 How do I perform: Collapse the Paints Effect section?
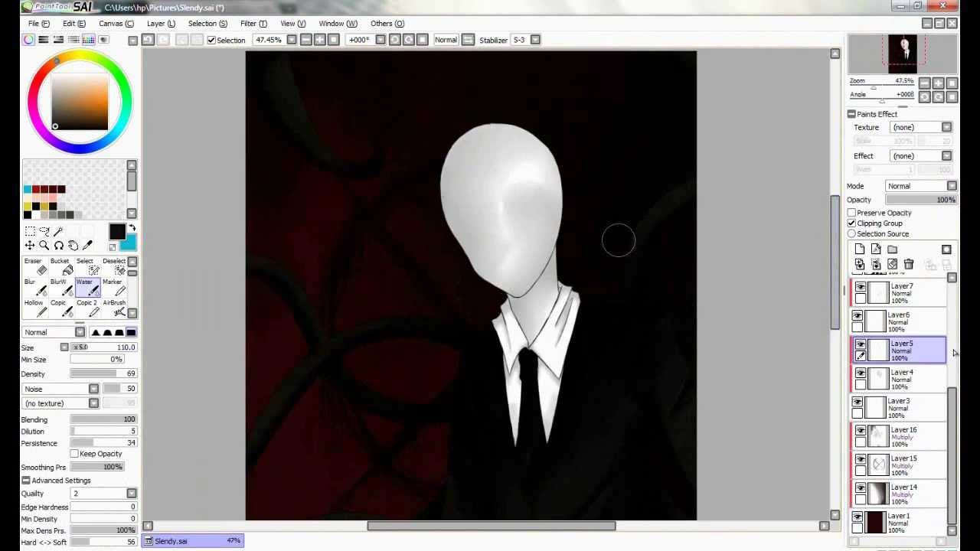pyautogui.click(x=851, y=114)
